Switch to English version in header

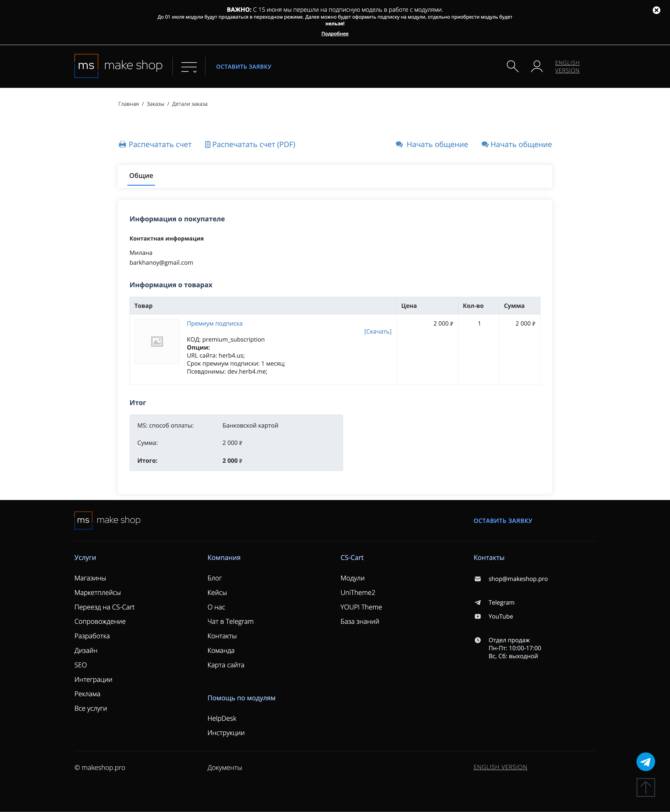coord(567,66)
